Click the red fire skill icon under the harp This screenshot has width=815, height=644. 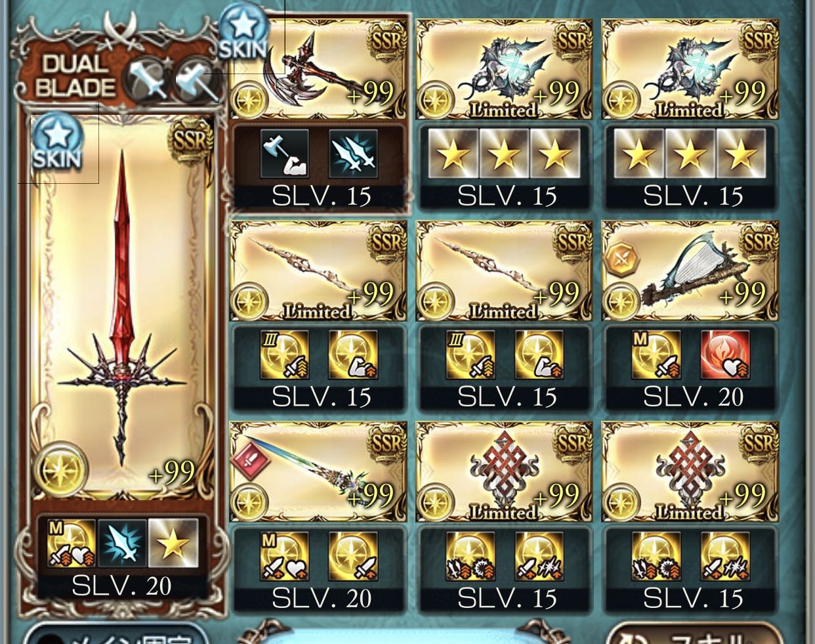[724, 355]
